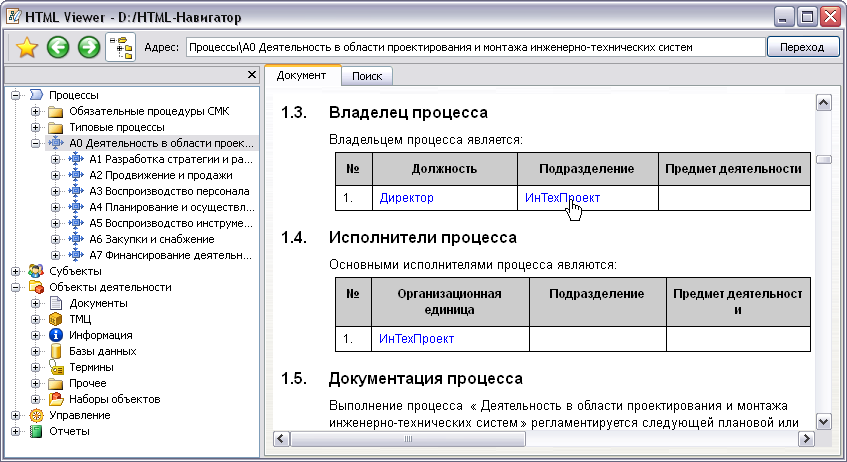Click the Документы page icon
The image size is (847, 462).
[56, 303]
